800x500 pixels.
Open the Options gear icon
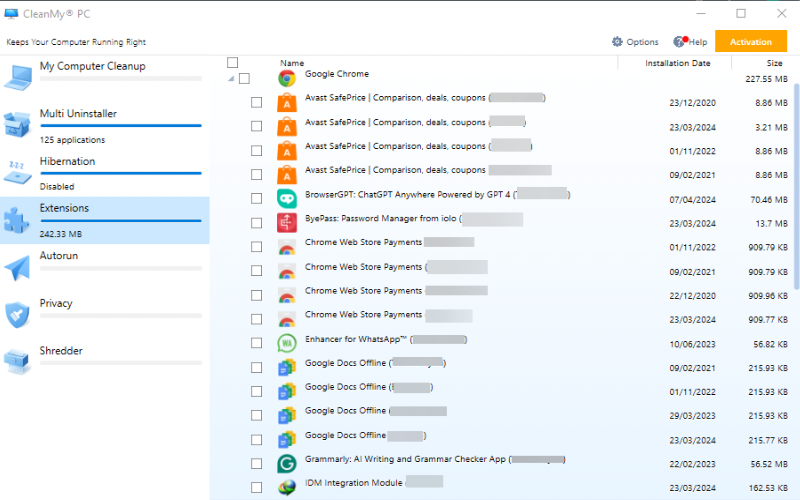617,42
